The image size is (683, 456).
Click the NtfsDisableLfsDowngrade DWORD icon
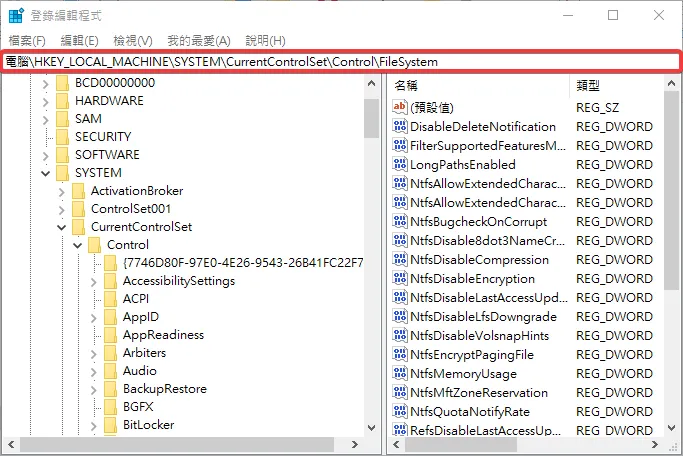[399, 316]
